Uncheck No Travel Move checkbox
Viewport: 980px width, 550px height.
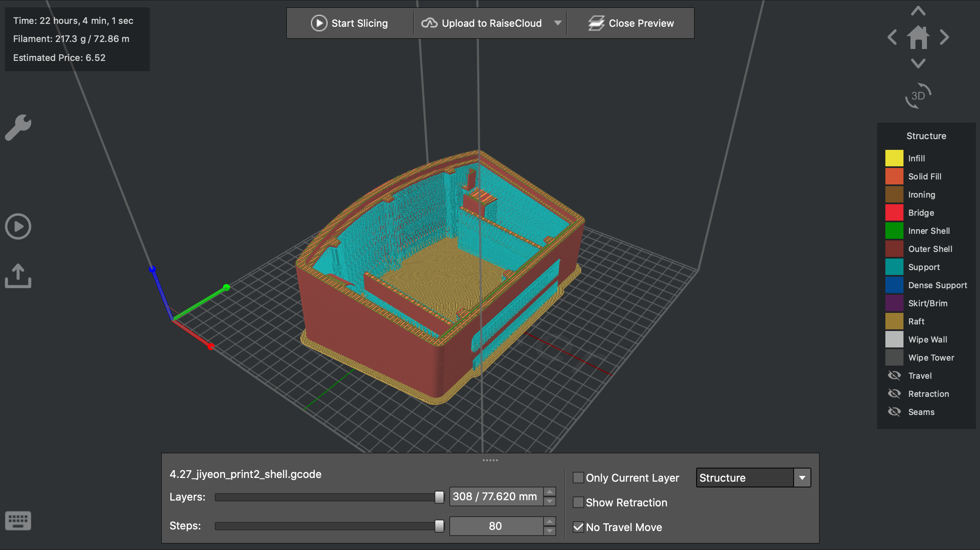pos(578,527)
